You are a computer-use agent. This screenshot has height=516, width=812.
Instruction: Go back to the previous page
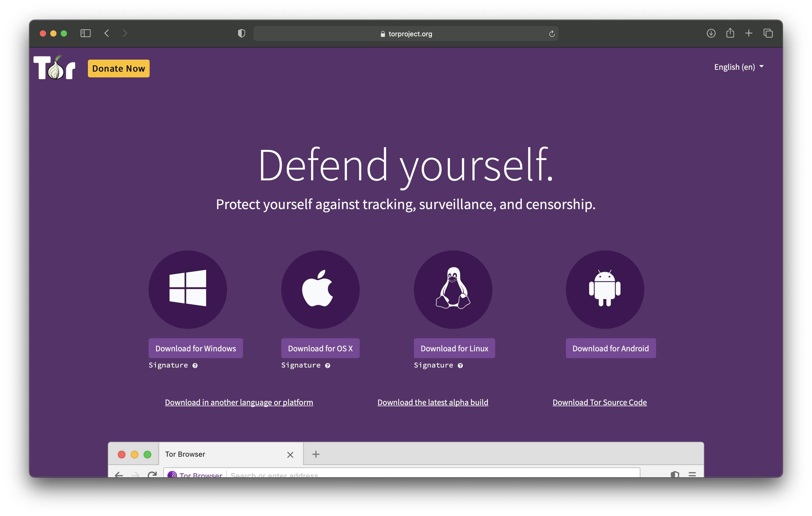(x=106, y=33)
